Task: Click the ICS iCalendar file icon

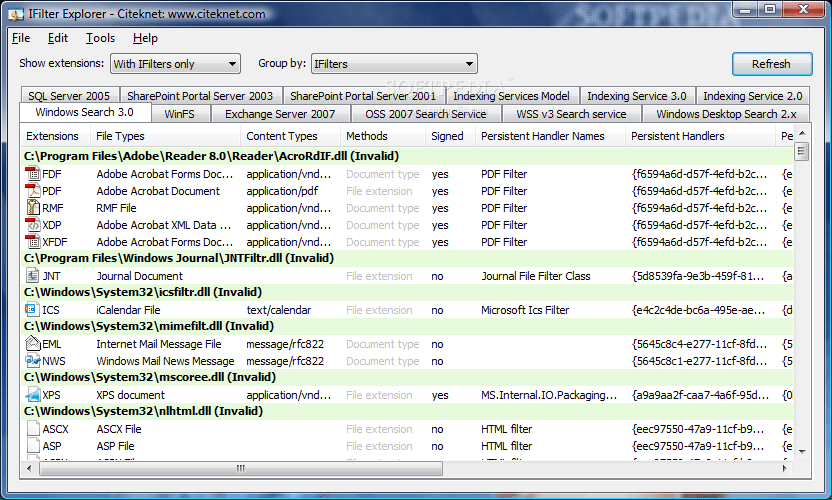Action: (x=33, y=310)
